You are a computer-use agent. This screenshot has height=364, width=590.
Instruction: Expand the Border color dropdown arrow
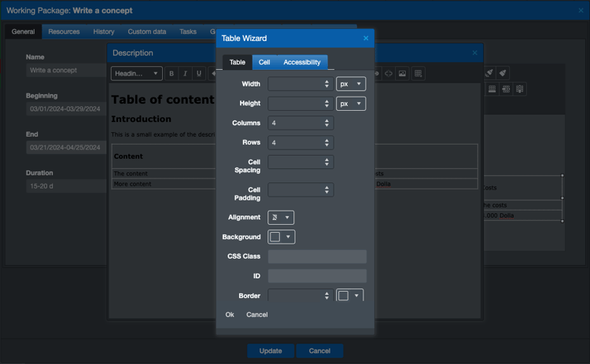coord(356,296)
